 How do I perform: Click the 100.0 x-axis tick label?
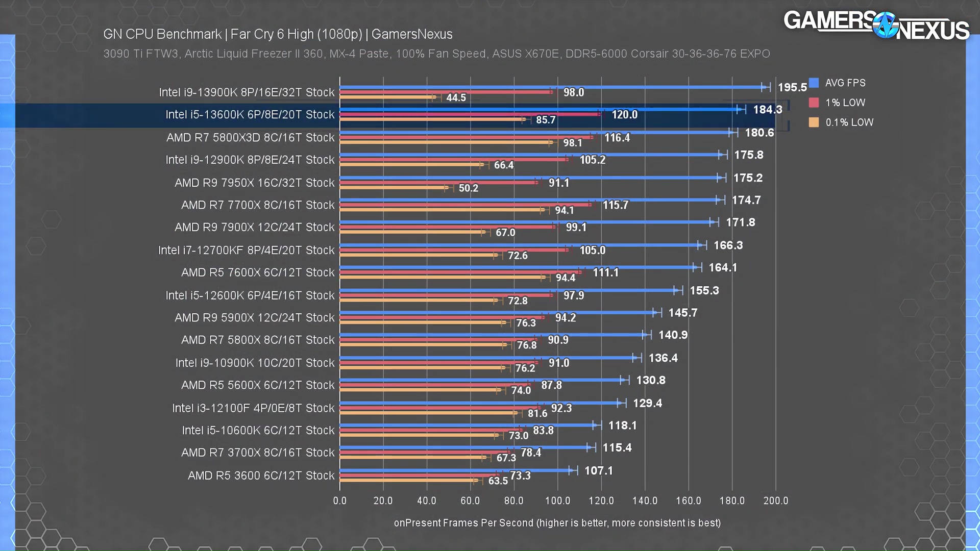point(557,500)
